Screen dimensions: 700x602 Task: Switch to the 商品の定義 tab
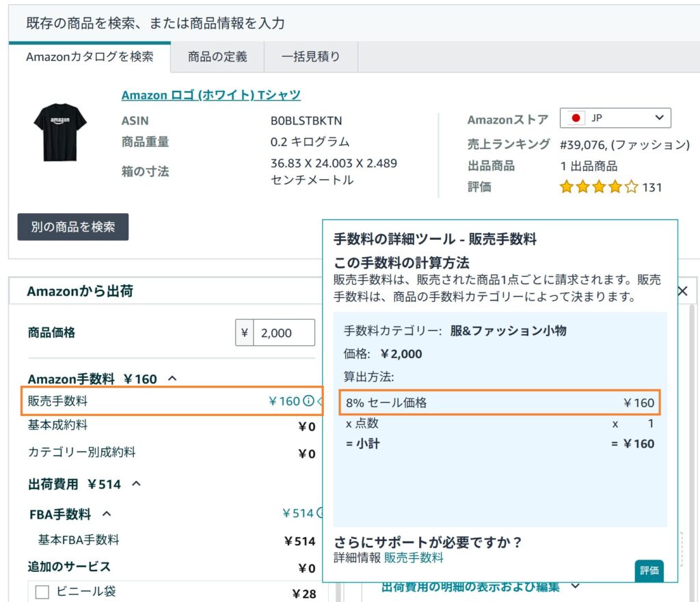coord(217,57)
